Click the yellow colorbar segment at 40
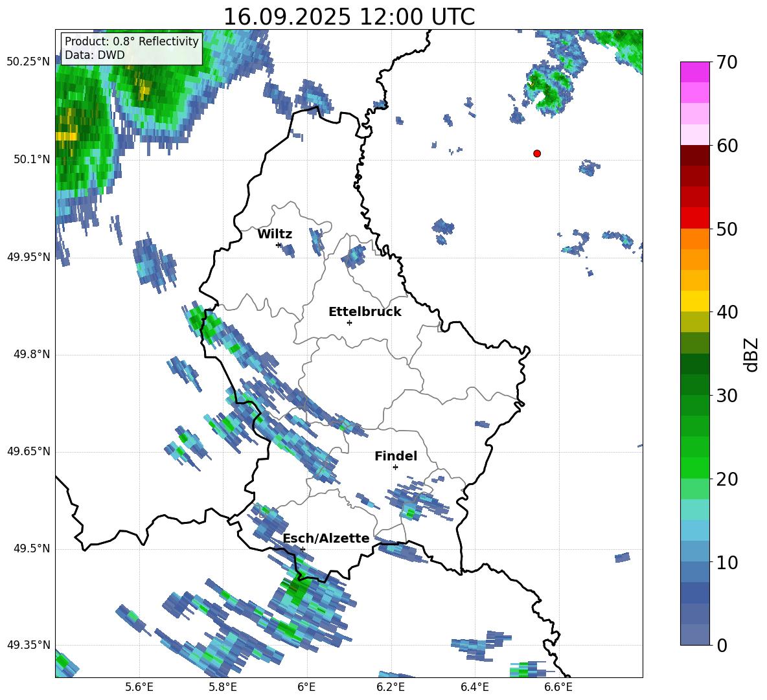Image resolution: width=767 pixels, height=700 pixels. click(694, 301)
